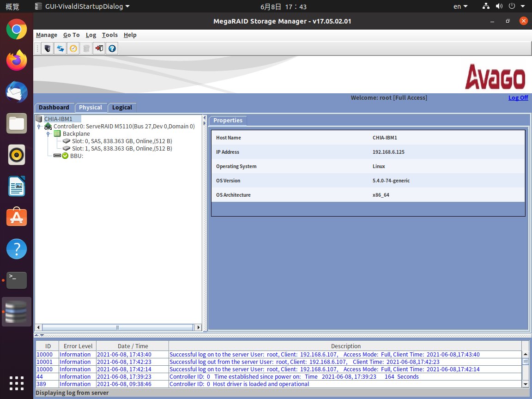
Task: Collapse the Controller0 ServeRAID M5110 node
Action: pyautogui.click(x=39, y=127)
